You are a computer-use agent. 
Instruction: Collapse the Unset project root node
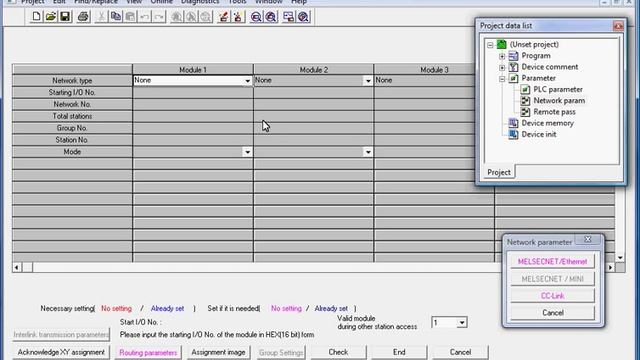tap(490, 45)
